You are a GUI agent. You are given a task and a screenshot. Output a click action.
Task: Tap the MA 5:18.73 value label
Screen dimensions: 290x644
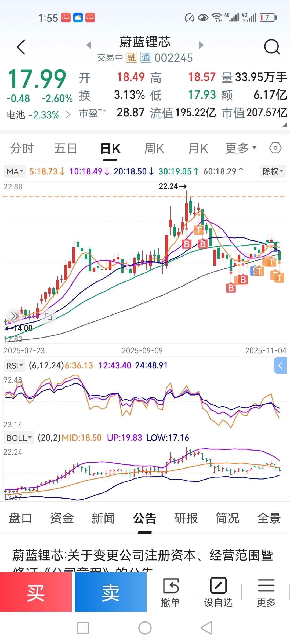tap(47, 171)
